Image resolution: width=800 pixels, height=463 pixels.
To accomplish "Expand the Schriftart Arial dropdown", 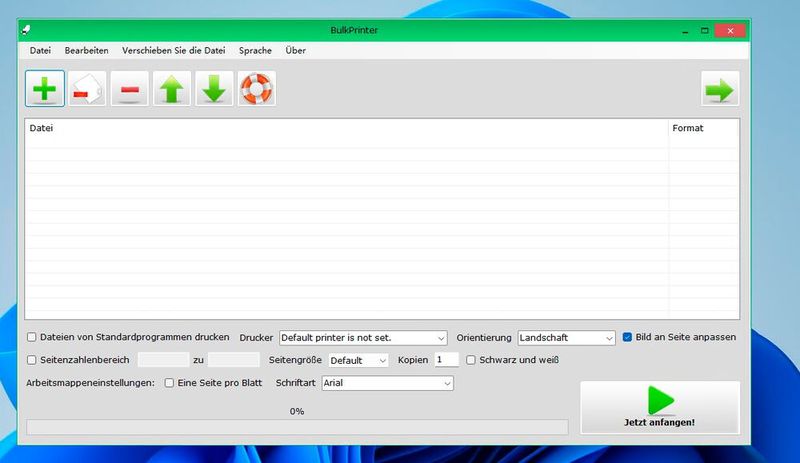I will (387, 383).
